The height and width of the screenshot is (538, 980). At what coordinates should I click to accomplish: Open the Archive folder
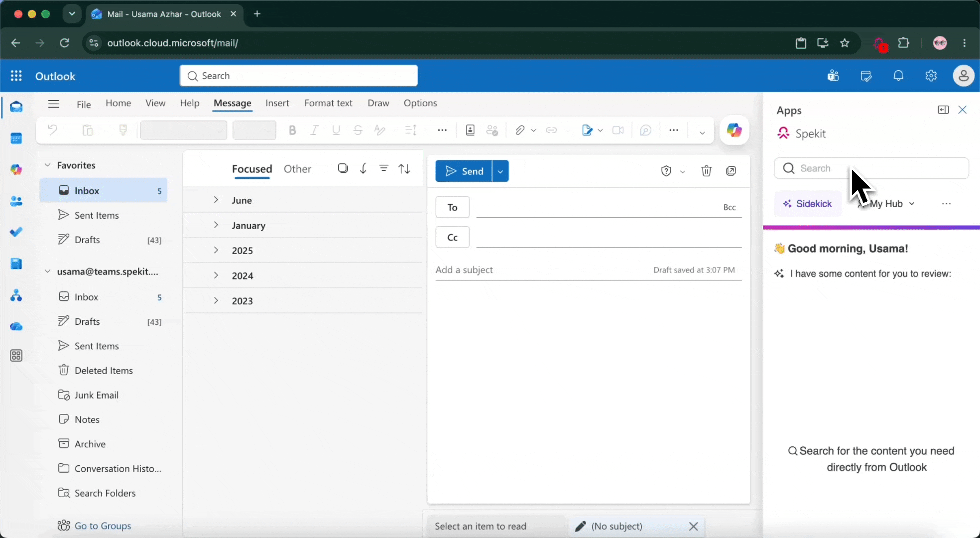tap(90, 444)
